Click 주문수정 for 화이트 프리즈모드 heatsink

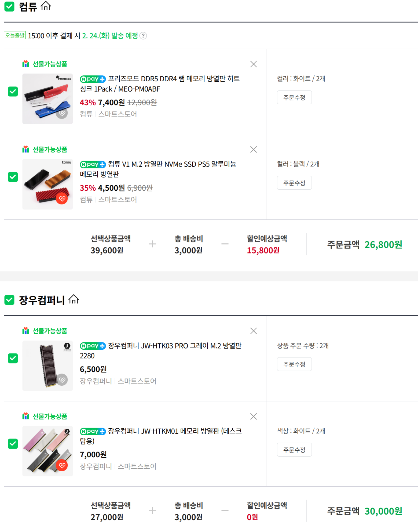294,97
